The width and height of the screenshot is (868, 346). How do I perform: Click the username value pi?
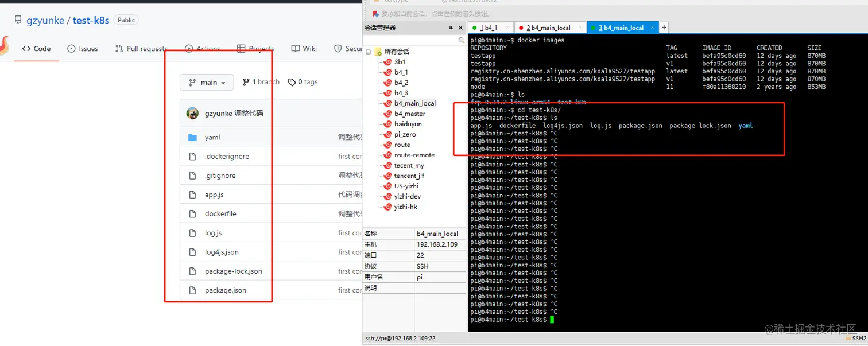click(x=420, y=277)
